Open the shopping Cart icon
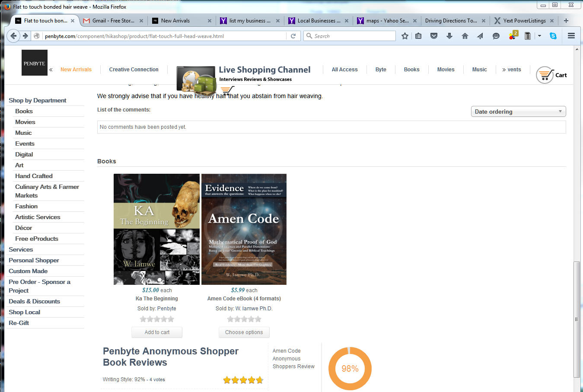583x392 pixels. coord(551,75)
